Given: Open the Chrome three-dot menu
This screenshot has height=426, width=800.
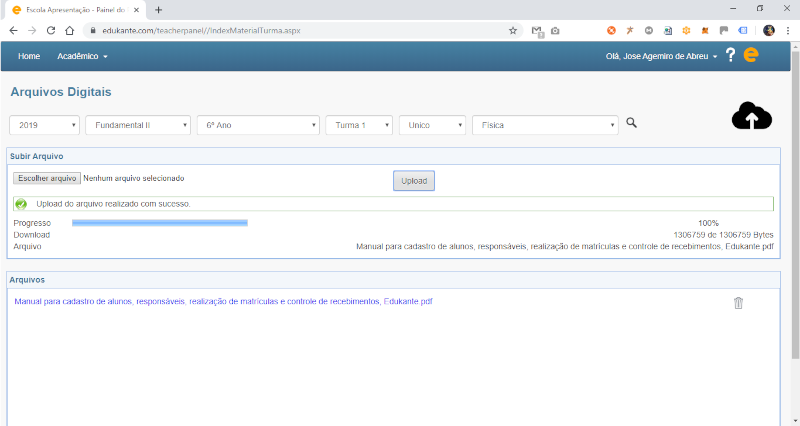Looking at the screenshot, I should coord(788,31).
